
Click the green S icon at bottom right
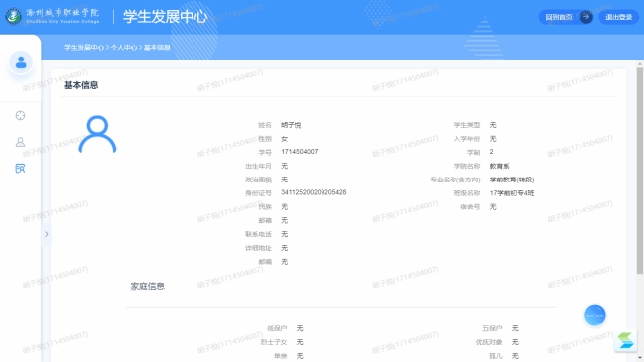[x=625, y=340]
